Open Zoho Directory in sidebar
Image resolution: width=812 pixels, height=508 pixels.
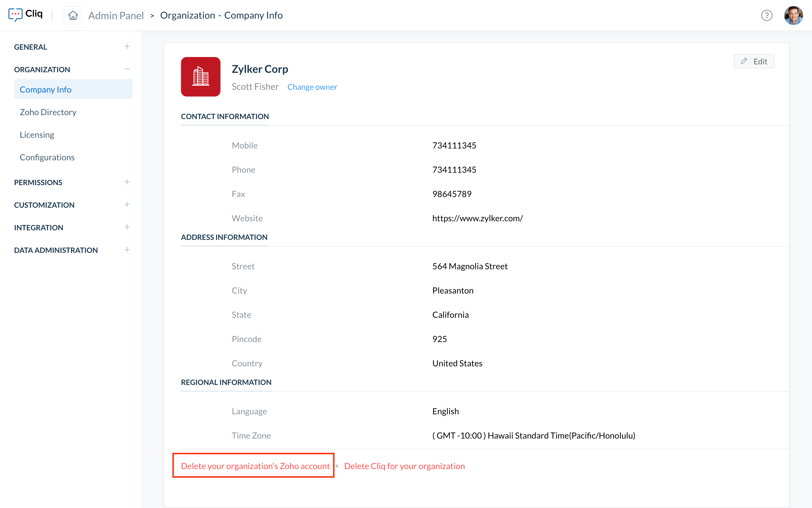(x=48, y=112)
